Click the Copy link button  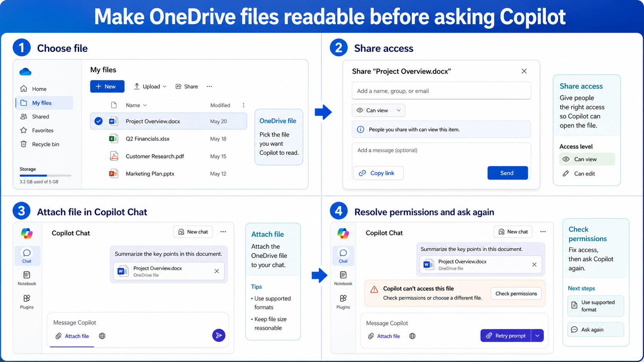coord(378,173)
